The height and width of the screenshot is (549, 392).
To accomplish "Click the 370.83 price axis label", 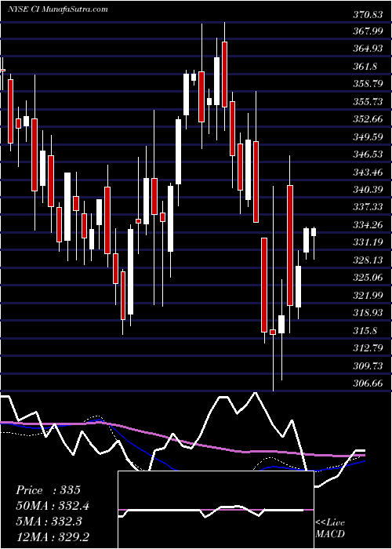I will coord(368,15).
